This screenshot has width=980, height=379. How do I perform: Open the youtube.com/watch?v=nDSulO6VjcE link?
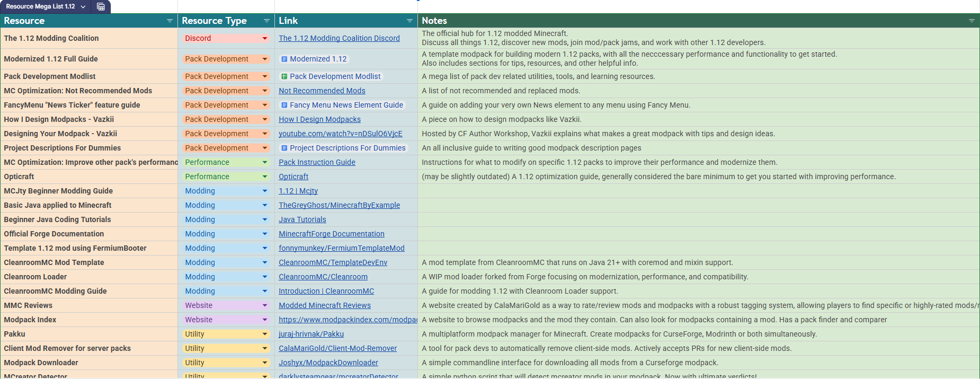click(x=341, y=134)
